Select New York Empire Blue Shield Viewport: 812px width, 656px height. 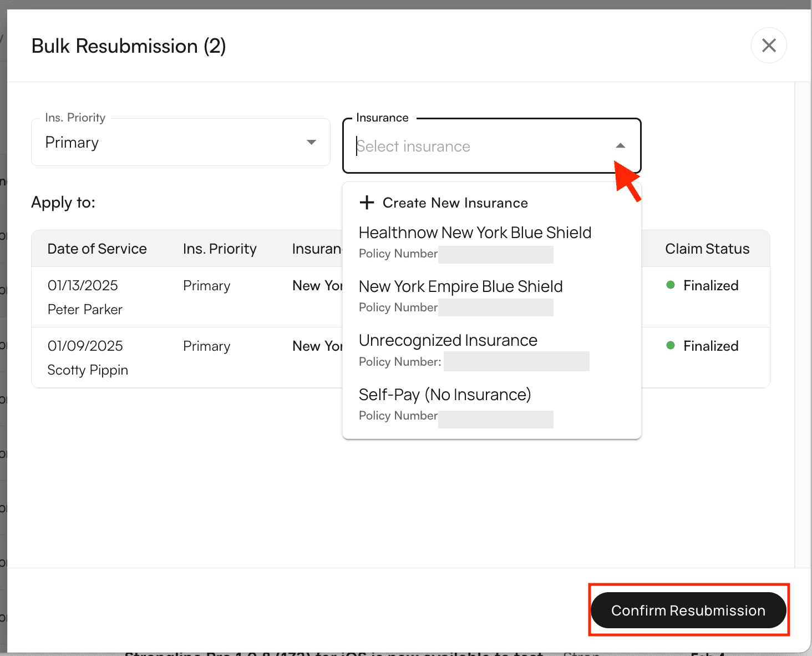[x=492, y=296]
